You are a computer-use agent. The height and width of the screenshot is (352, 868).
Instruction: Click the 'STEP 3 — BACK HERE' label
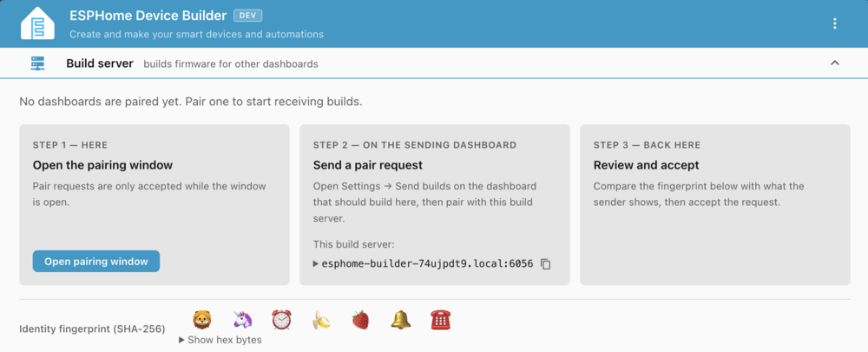click(x=648, y=145)
